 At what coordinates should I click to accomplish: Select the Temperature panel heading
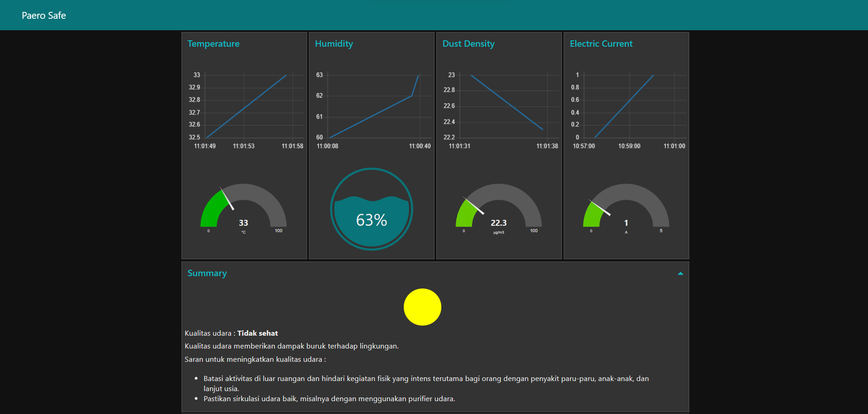(214, 44)
